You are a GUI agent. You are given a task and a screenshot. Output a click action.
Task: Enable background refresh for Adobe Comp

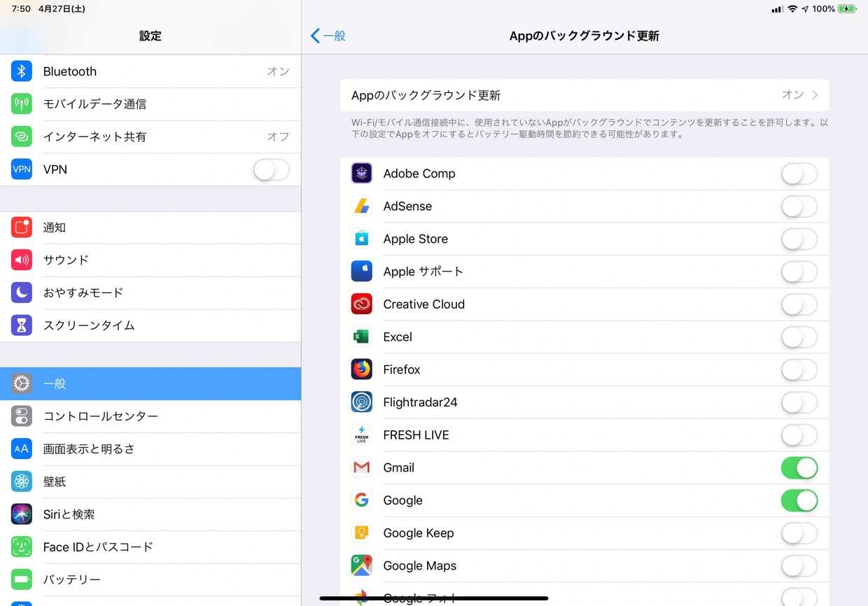pos(799,174)
